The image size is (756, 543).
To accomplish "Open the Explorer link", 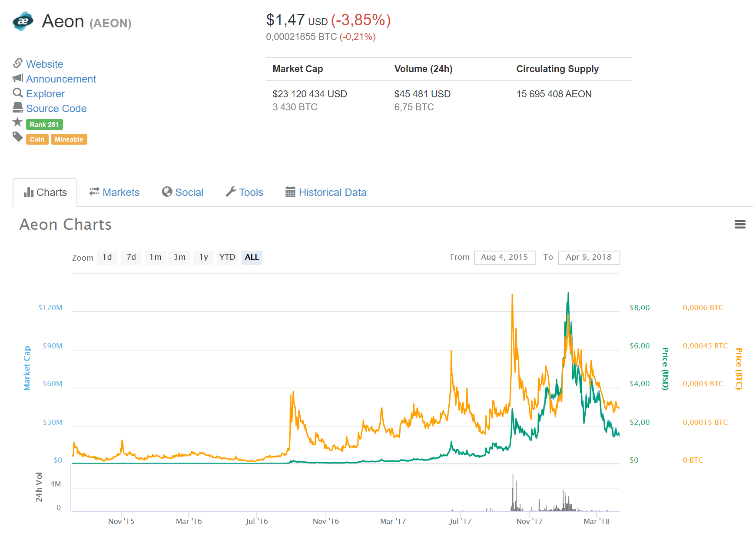I will [45, 94].
